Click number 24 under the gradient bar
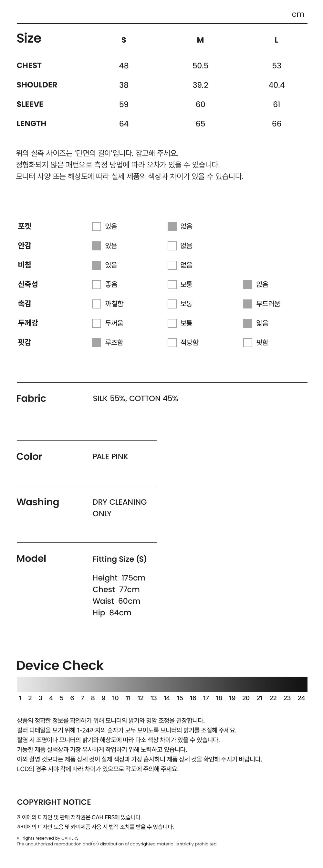The image size is (323, 868). [301, 698]
